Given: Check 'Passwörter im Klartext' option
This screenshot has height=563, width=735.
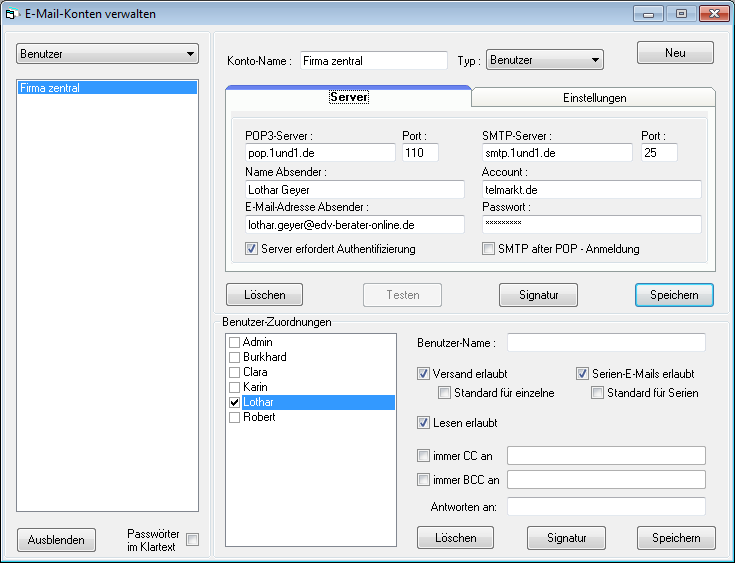Looking at the screenshot, I should point(193,540).
